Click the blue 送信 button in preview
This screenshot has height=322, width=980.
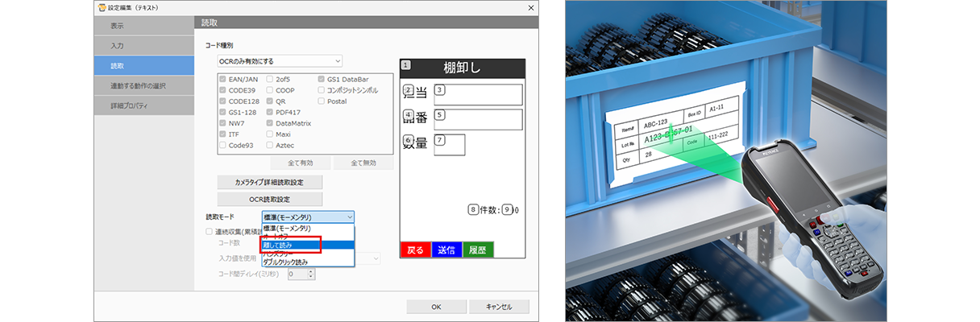[x=446, y=250]
